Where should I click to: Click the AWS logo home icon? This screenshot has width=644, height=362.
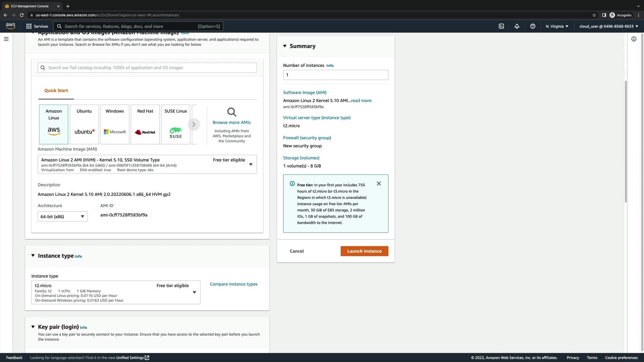[10, 26]
